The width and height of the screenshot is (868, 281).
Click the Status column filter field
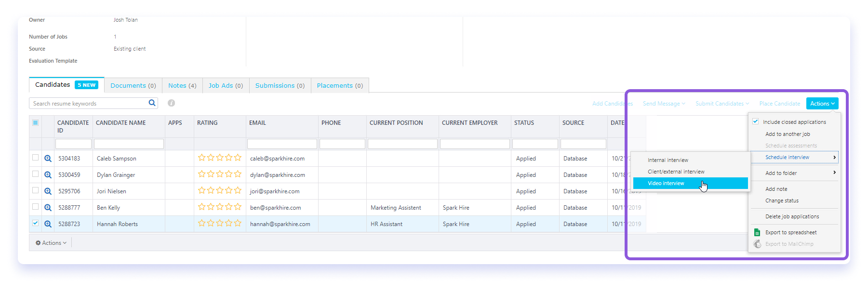coord(535,144)
